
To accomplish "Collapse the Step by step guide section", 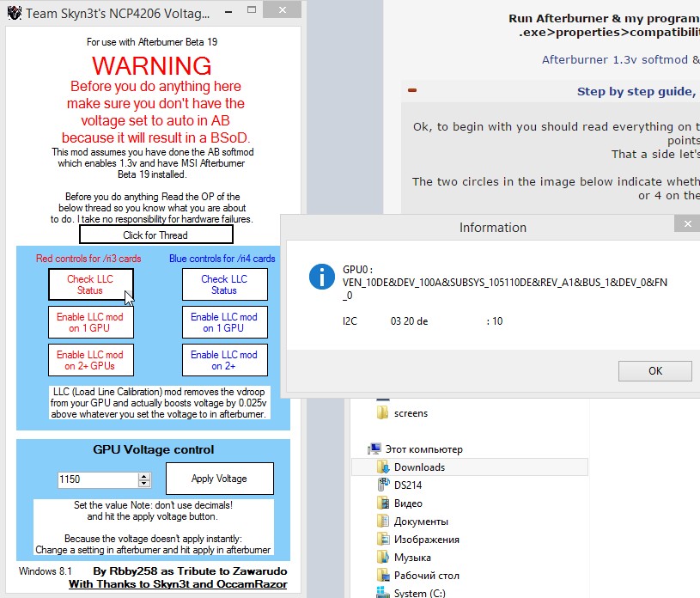I will 412,90.
